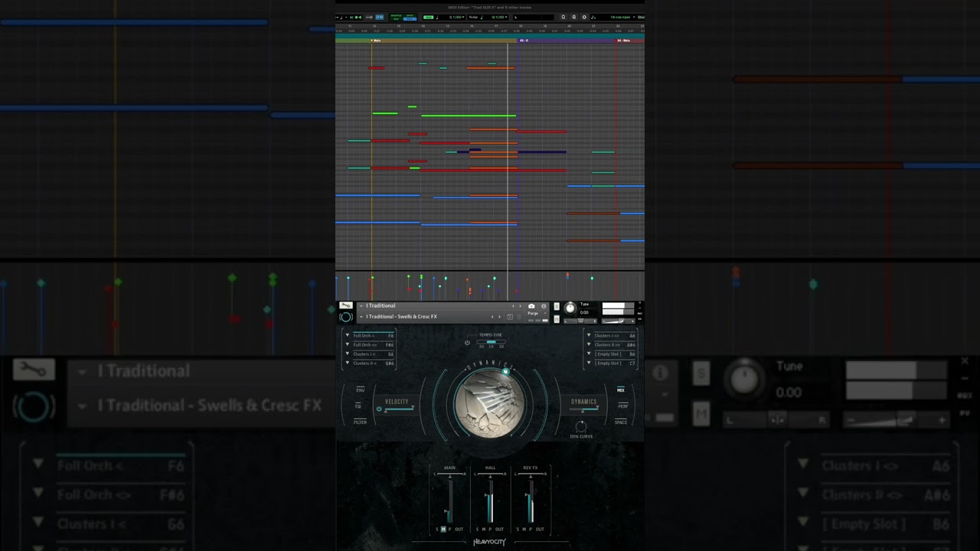
Task: Click the Tune knob
Action: coord(570,308)
